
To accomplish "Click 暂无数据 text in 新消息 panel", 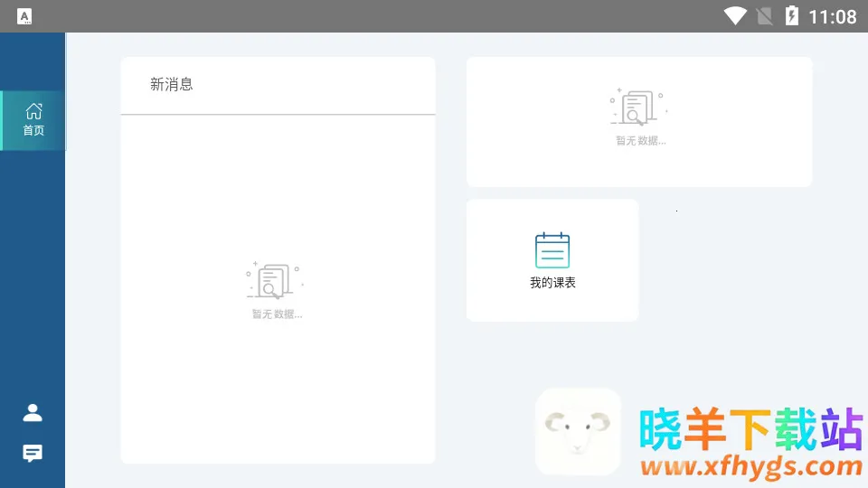I will [x=277, y=314].
